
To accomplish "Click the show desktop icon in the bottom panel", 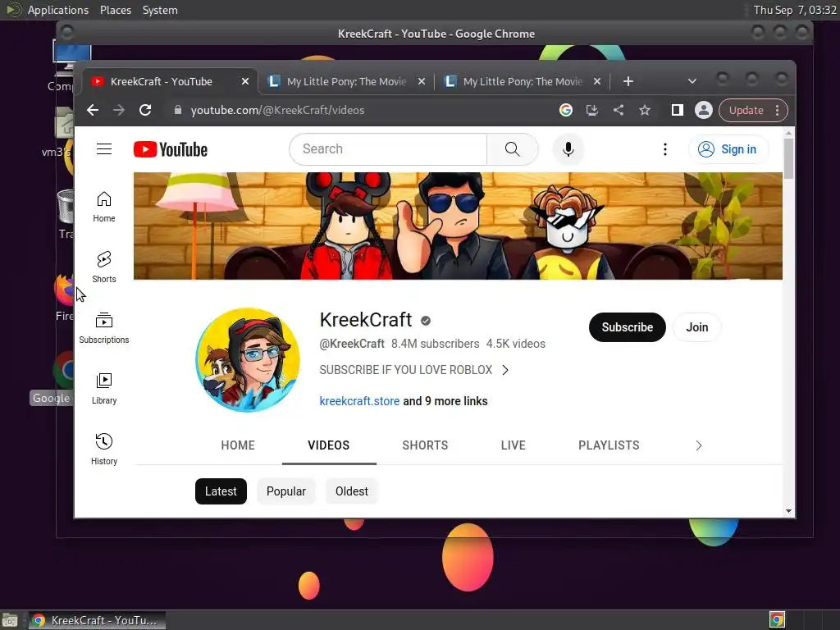I will tap(10, 620).
